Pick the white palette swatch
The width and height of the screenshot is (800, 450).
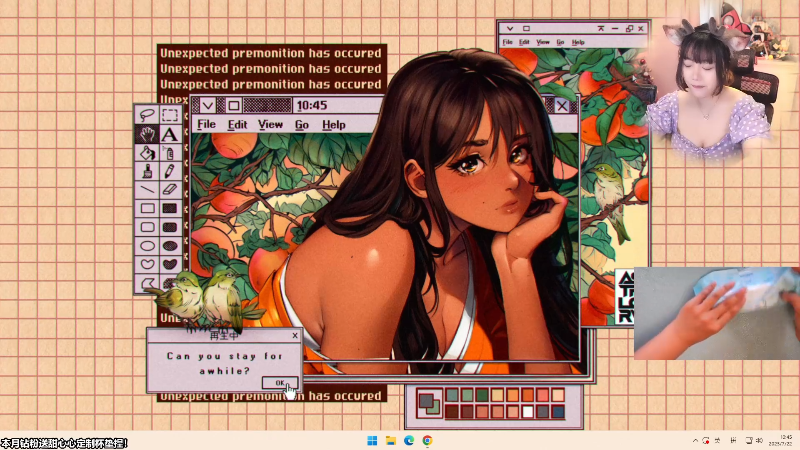(x=528, y=411)
